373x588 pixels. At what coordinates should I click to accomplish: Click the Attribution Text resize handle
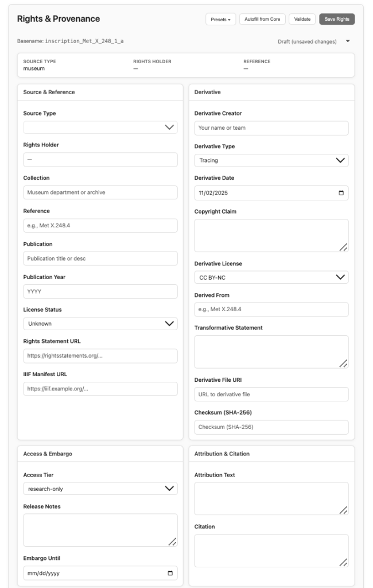pos(343,510)
